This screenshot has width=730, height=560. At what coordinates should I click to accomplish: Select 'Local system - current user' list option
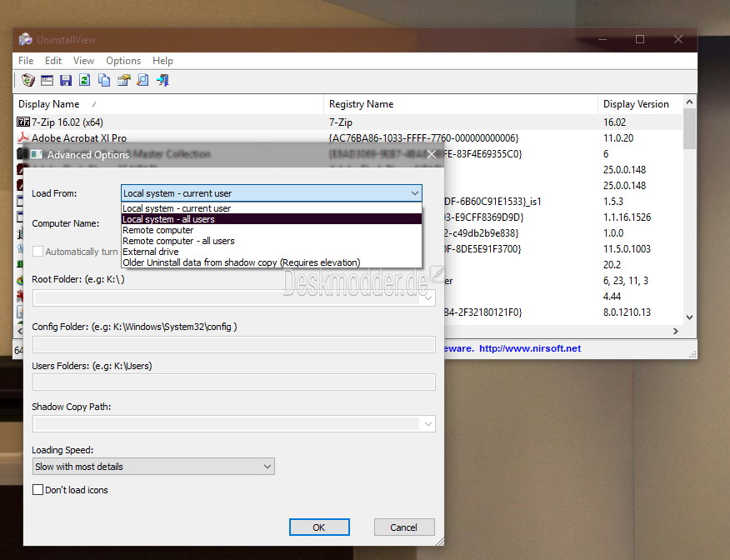point(272,208)
